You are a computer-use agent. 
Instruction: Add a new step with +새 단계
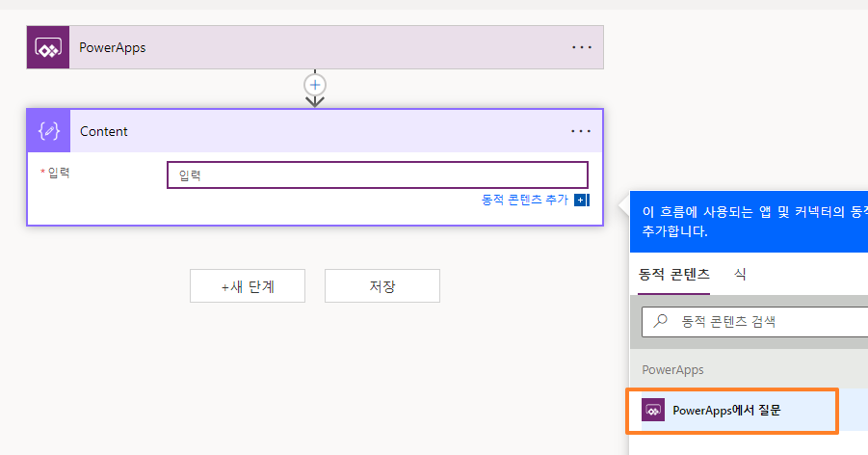[248, 286]
